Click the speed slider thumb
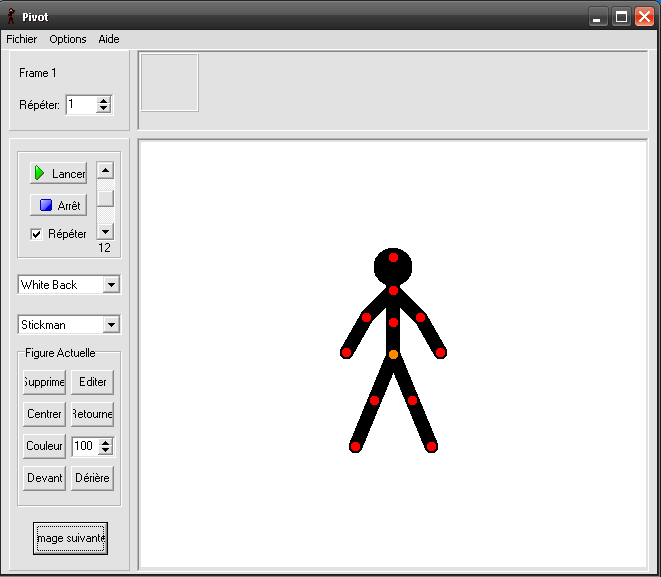 (x=105, y=198)
